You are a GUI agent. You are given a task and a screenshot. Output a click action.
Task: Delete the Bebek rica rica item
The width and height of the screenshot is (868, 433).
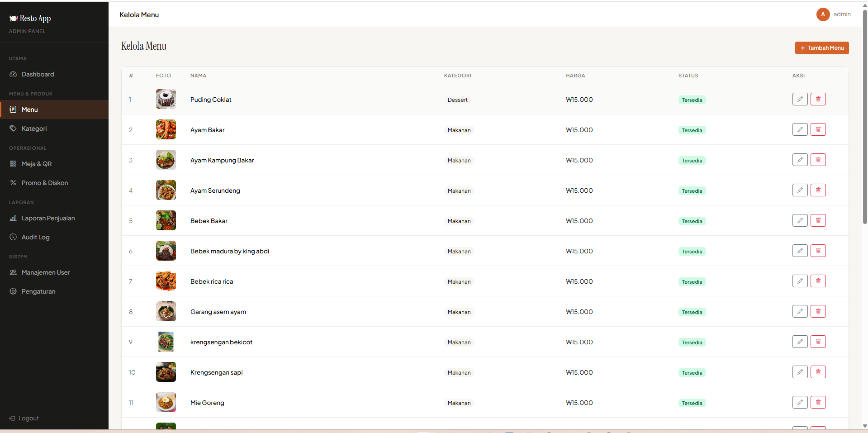click(818, 281)
